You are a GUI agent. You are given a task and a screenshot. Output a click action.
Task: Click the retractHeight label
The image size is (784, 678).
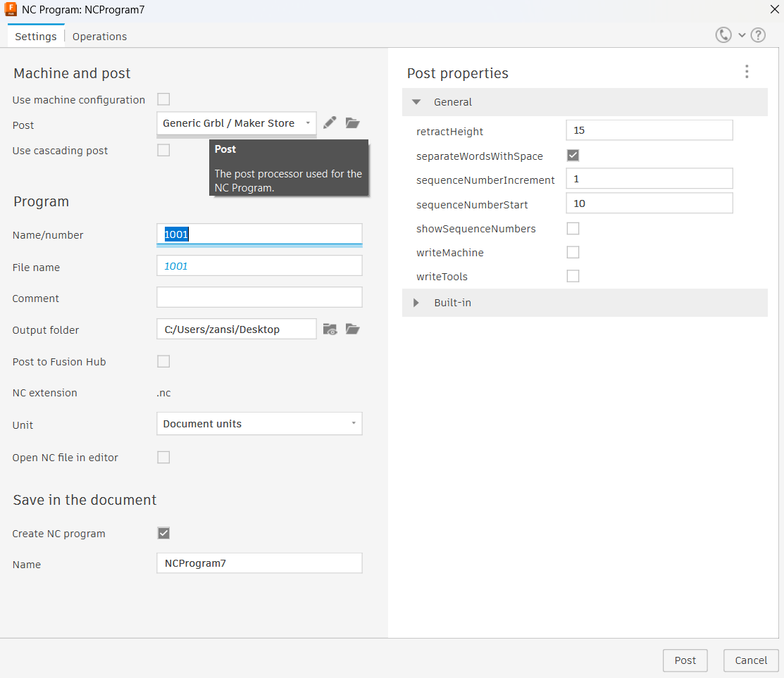click(x=449, y=132)
